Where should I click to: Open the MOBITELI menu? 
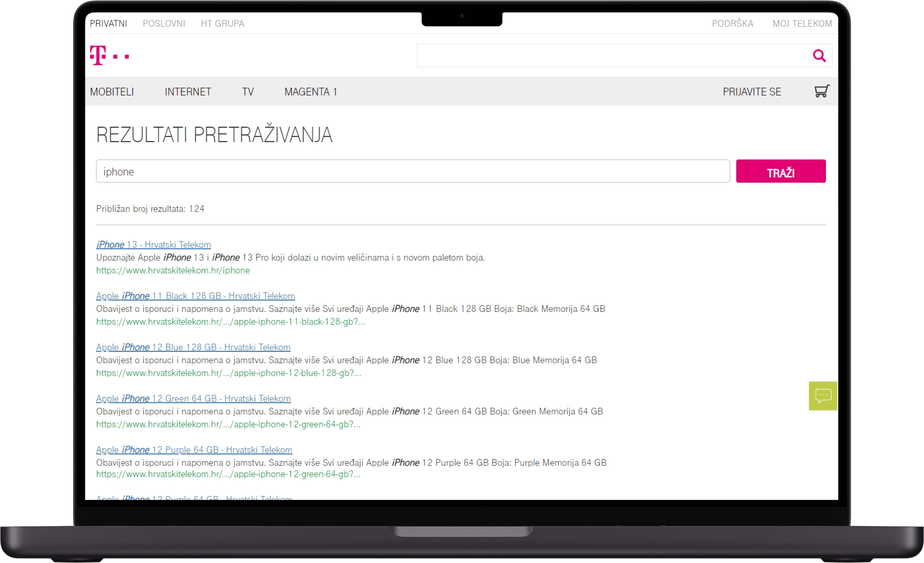coord(112,92)
